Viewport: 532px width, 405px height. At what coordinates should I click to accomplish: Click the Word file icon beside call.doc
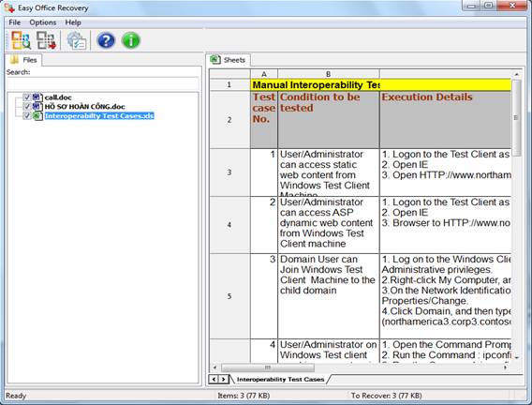[37, 97]
